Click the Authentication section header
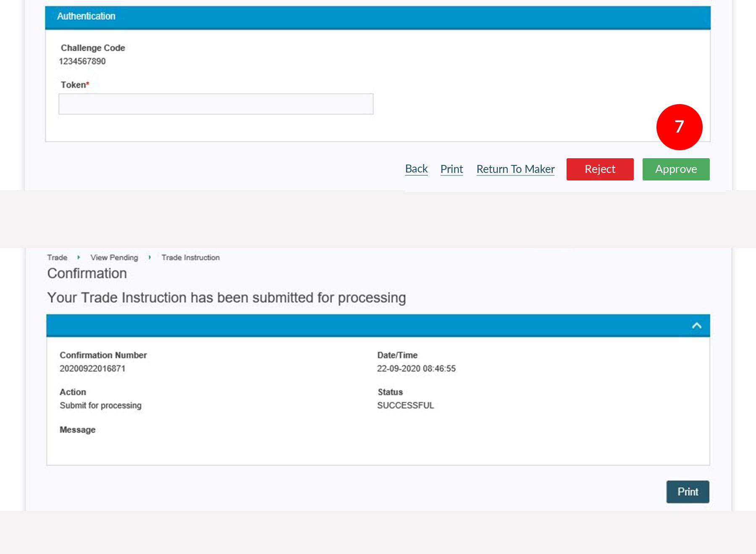The width and height of the screenshot is (756, 554). point(86,16)
